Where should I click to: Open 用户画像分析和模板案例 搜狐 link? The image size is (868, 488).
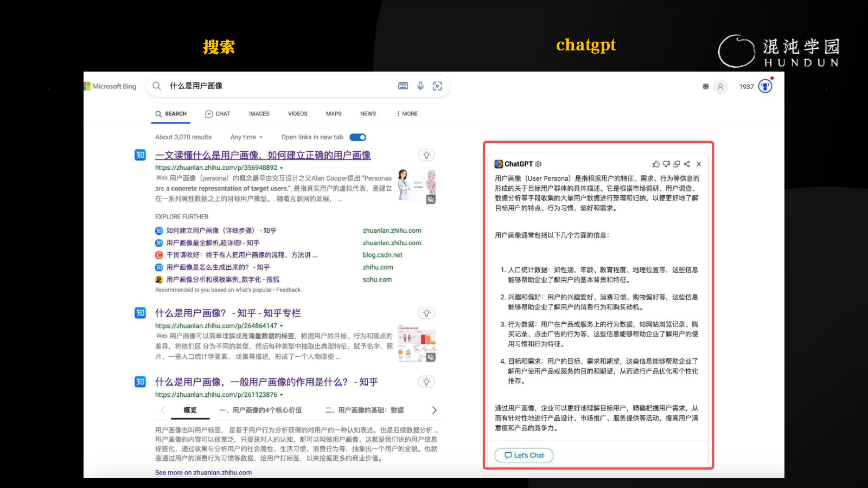(223, 280)
